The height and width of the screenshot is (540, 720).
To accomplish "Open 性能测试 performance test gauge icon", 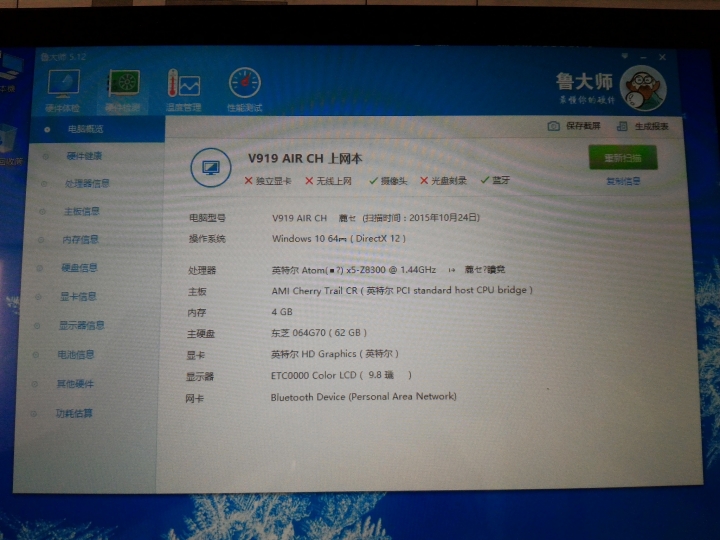I will (245, 90).
